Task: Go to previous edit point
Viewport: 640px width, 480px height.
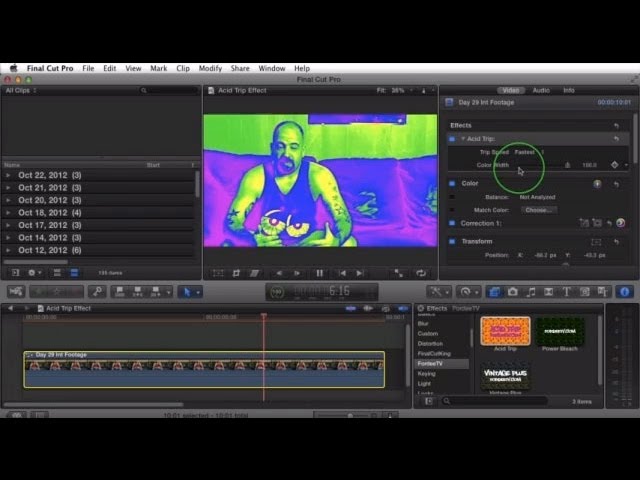Action: click(x=342, y=273)
